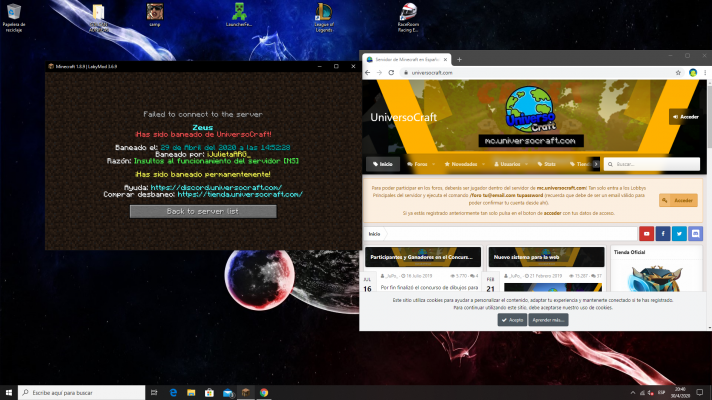Open the Facebook social icon
The width and height of the screenshot is (712, 400).
pos(664,234)
